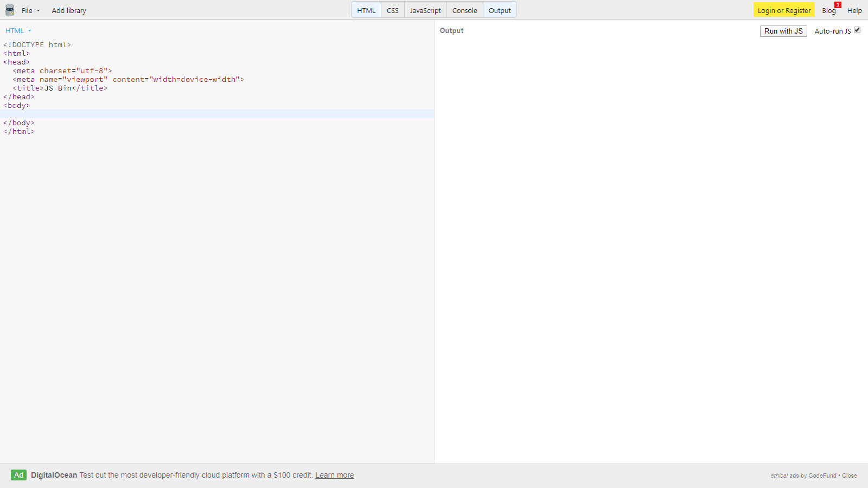This screenshot has width=868, height=488.
Task: Click the Add library menu item
Action: (x=68, y=10)
